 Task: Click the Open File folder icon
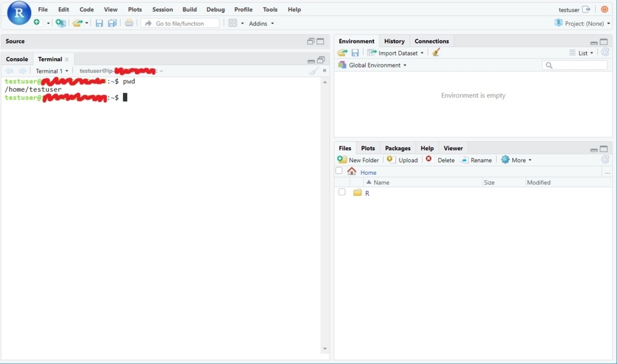(78, 24)
